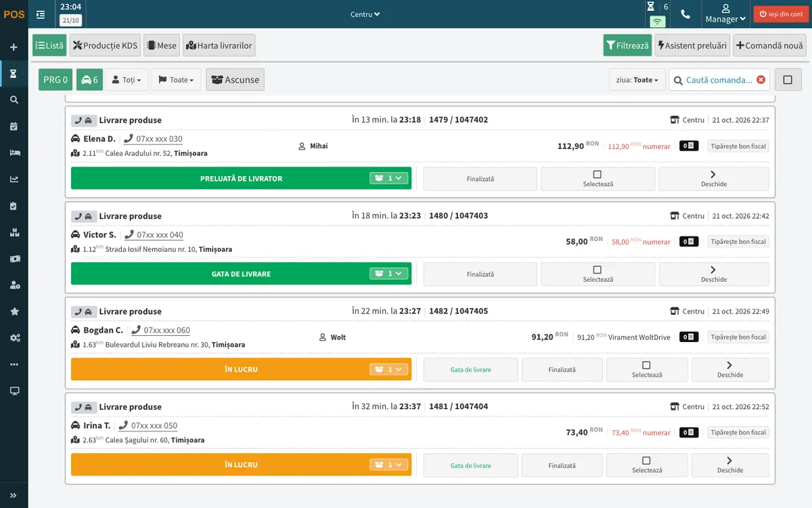Image resolution: width=812 pixels, height=508 pixels.
Task: Open the Mese tab
Action: [162, 45]
